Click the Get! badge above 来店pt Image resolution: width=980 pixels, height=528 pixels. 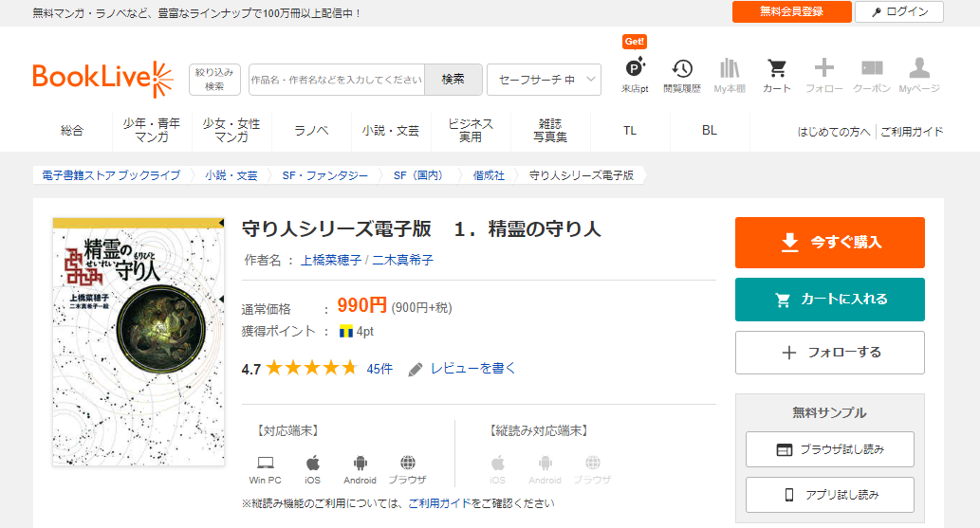[x=635, y=42]
